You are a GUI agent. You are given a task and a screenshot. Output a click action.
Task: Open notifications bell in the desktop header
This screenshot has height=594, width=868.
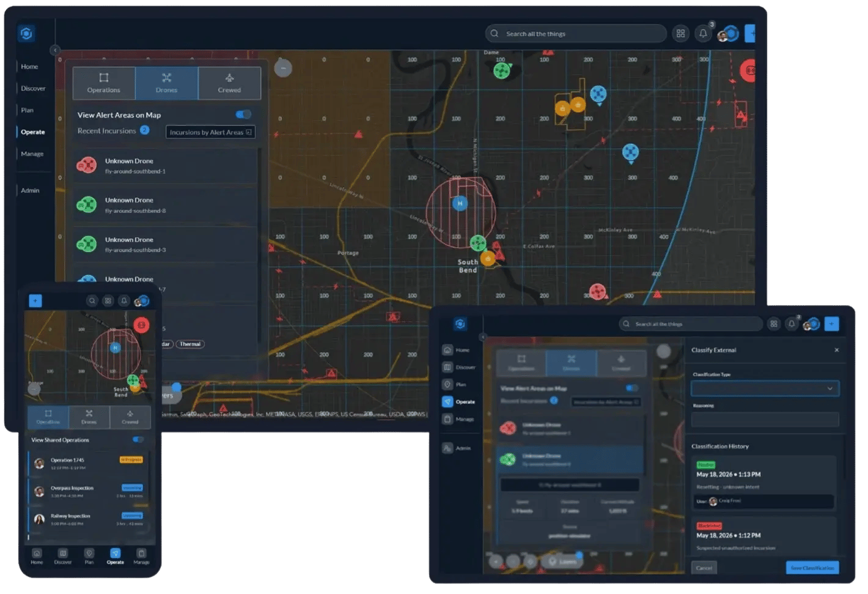703,34
